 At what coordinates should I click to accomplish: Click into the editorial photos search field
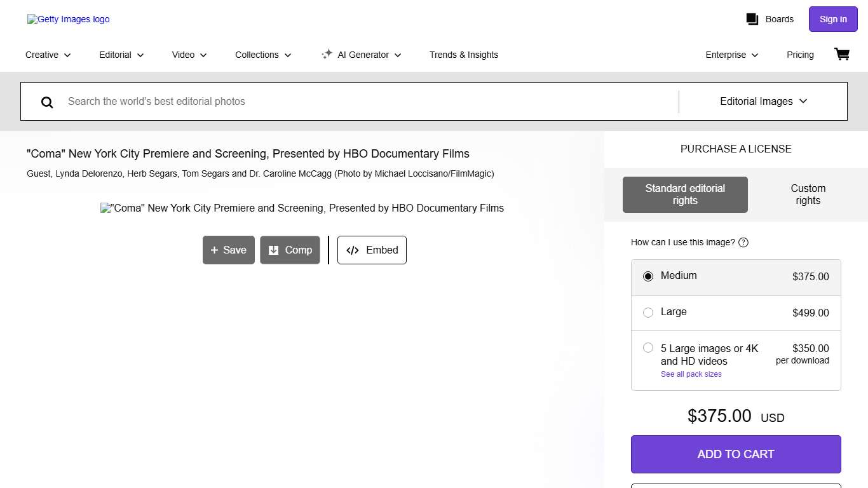[x=369, y=101]
